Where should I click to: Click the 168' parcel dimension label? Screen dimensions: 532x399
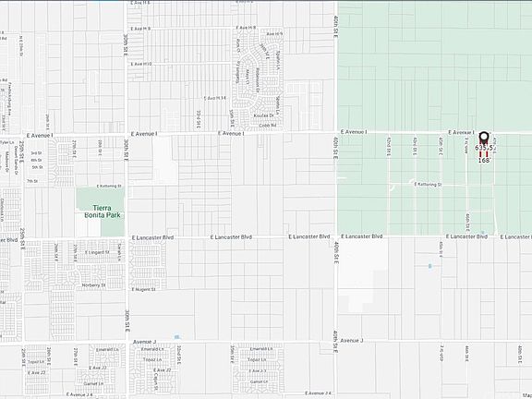[x=485, y=160]
